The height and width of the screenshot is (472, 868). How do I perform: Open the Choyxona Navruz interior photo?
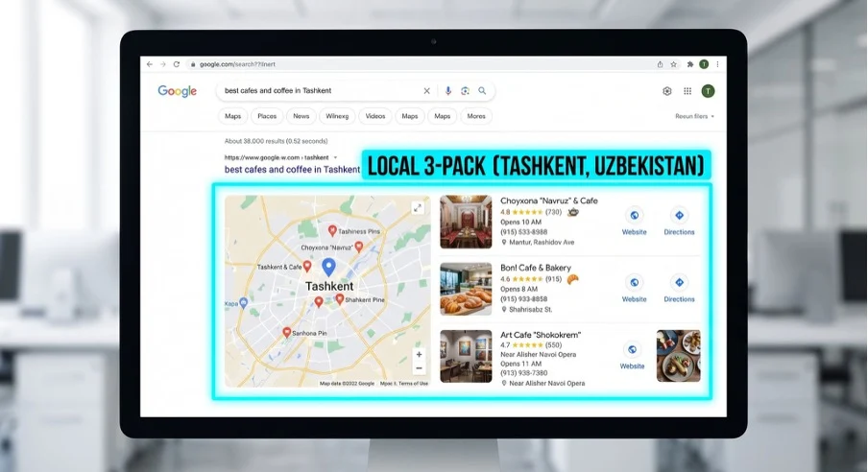(466, 222)
